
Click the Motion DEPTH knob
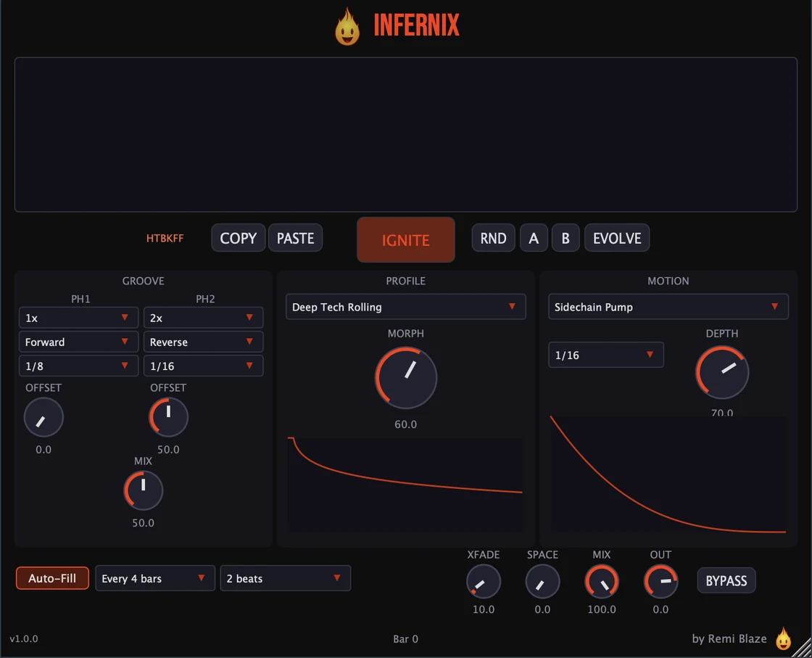coord(722,372)
